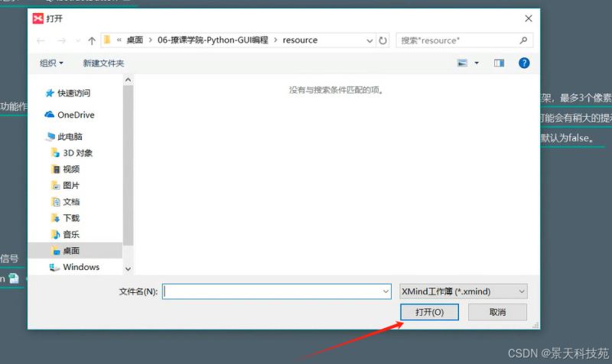This screenshot has height=364, width=612.
Task: Click the 音乐 note icon
Action: [x=55, y=235]
